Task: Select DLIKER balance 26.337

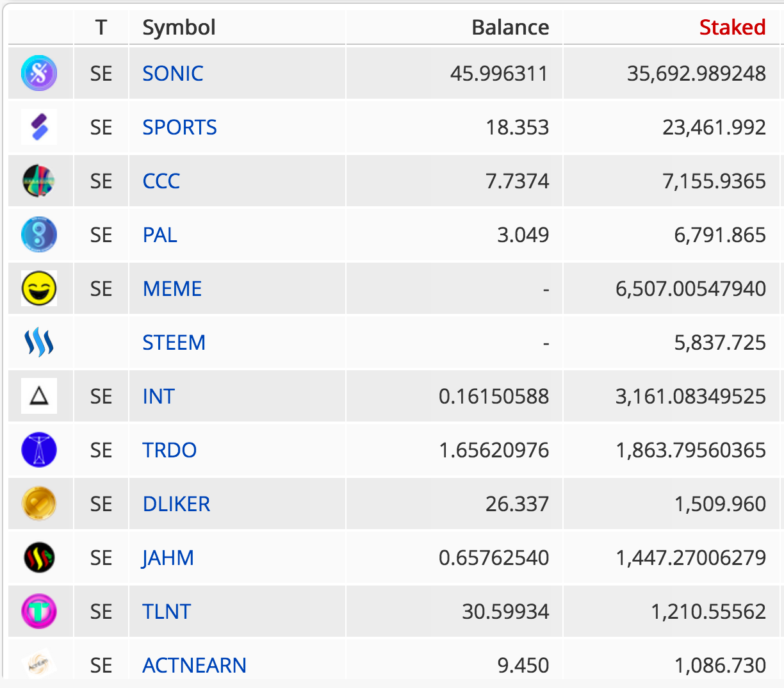Action: point(517,504)
